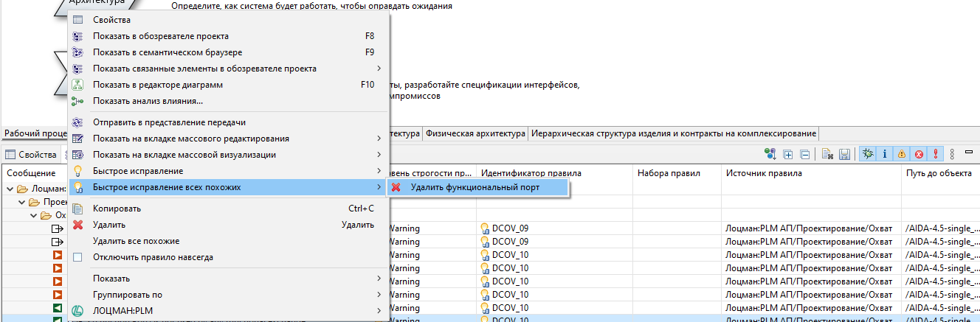This screenshot has height=322, width=980.
Task: Click the Collapse All toolbar icon
Action: tap(804, 155)
